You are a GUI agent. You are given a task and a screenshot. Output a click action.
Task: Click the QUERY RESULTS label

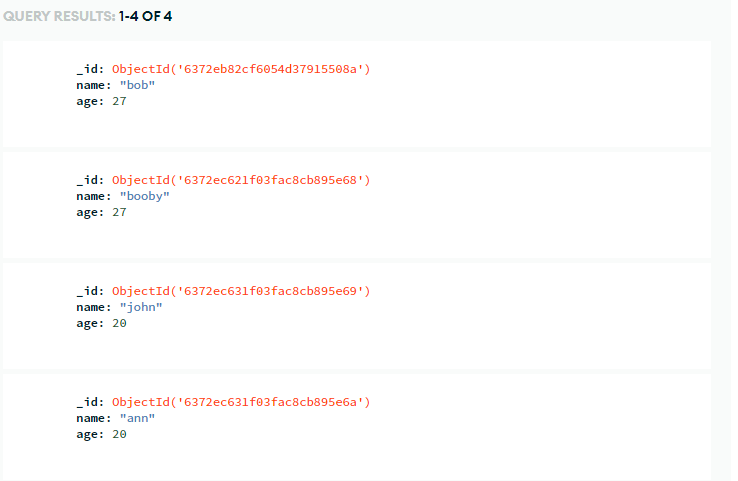[x=59, y=16]
